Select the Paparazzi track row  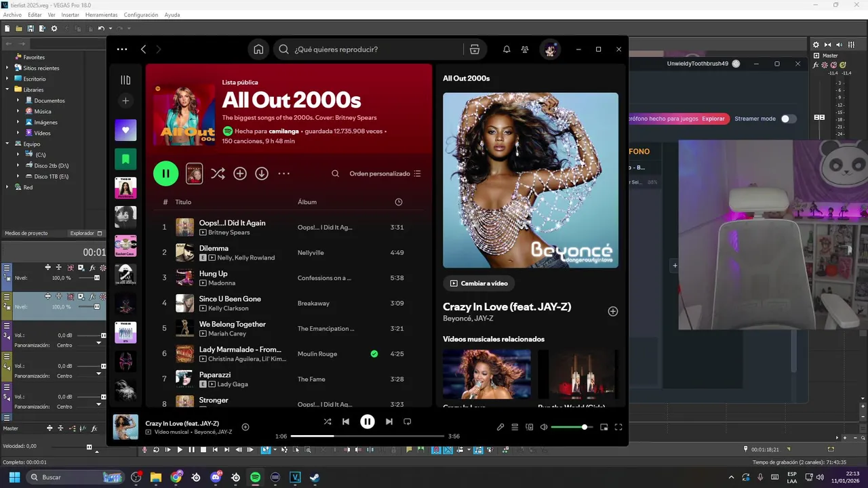pos(289,379)
